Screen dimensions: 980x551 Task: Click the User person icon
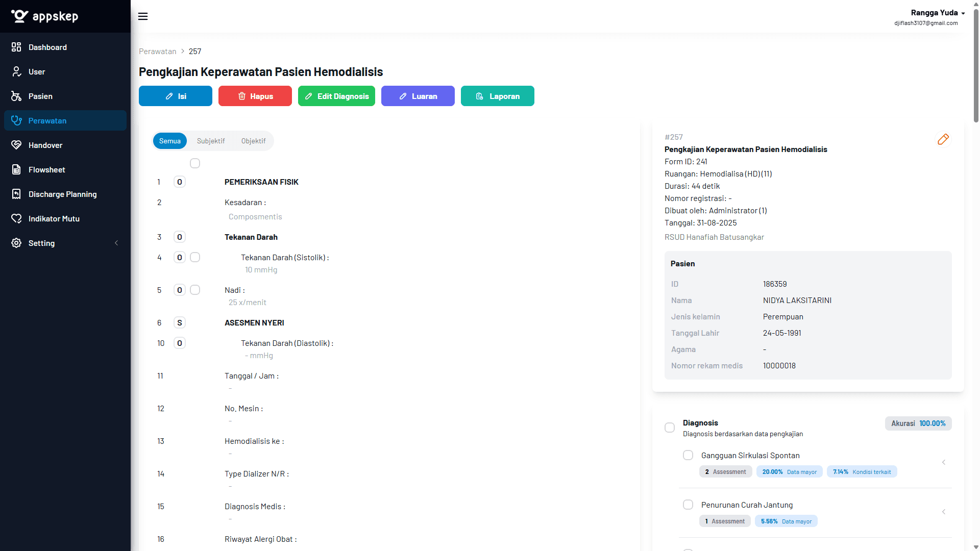(x=16, y=71)
